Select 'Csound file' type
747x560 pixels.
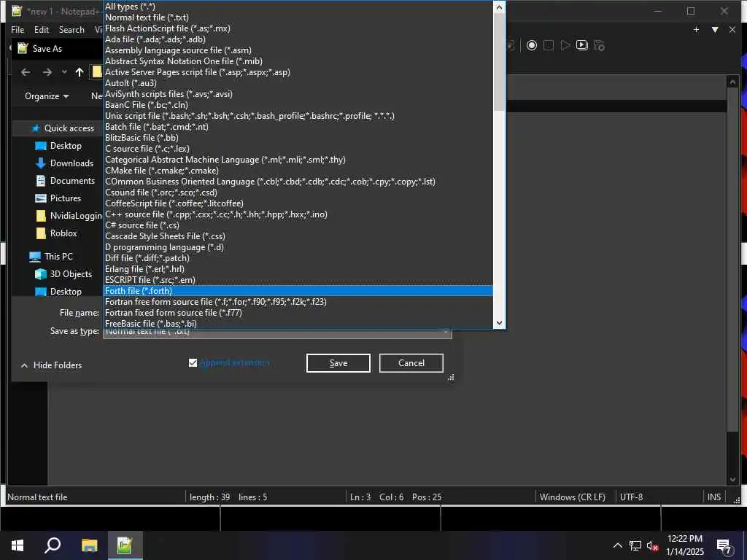(298, 192)
